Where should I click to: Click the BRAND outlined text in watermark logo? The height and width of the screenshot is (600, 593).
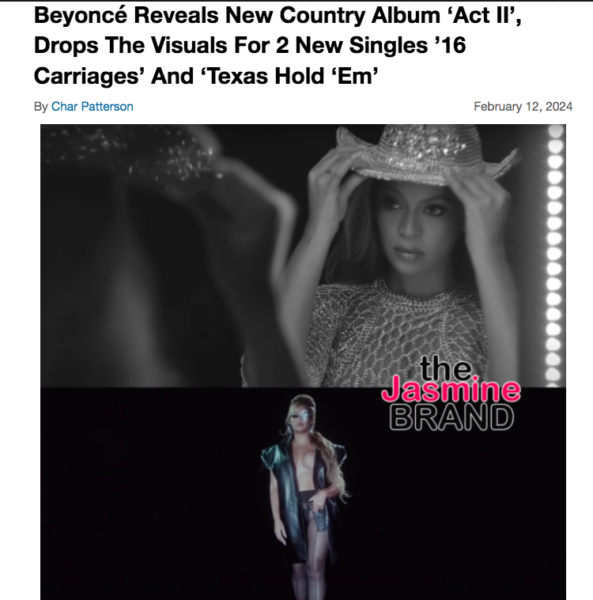[x=452, y=417]
